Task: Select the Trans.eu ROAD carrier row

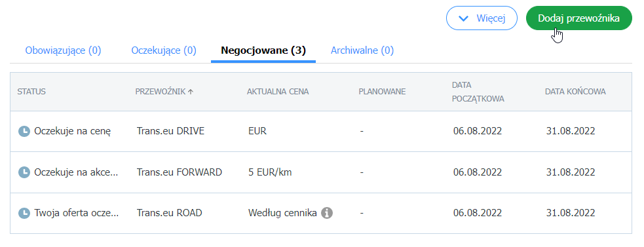Action: click(x=321, y=214)
